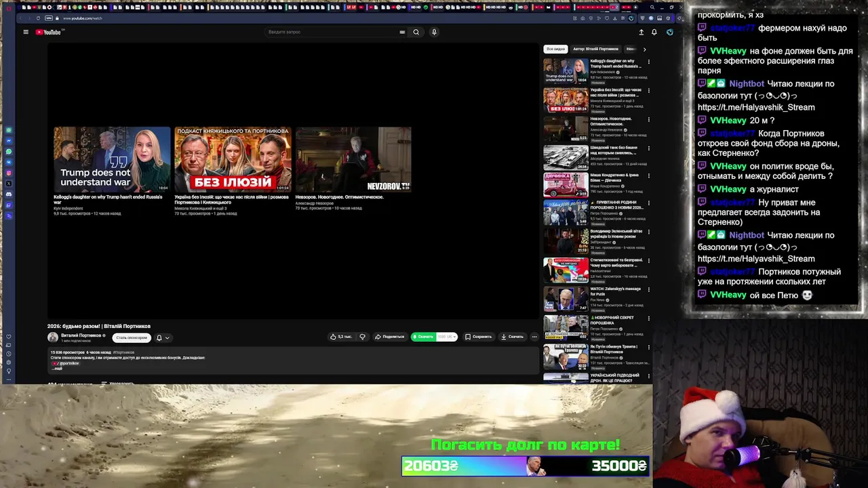Open channel name 'Виталий Портников' below video
868x488 pixels.
click(x=81, y=335)
